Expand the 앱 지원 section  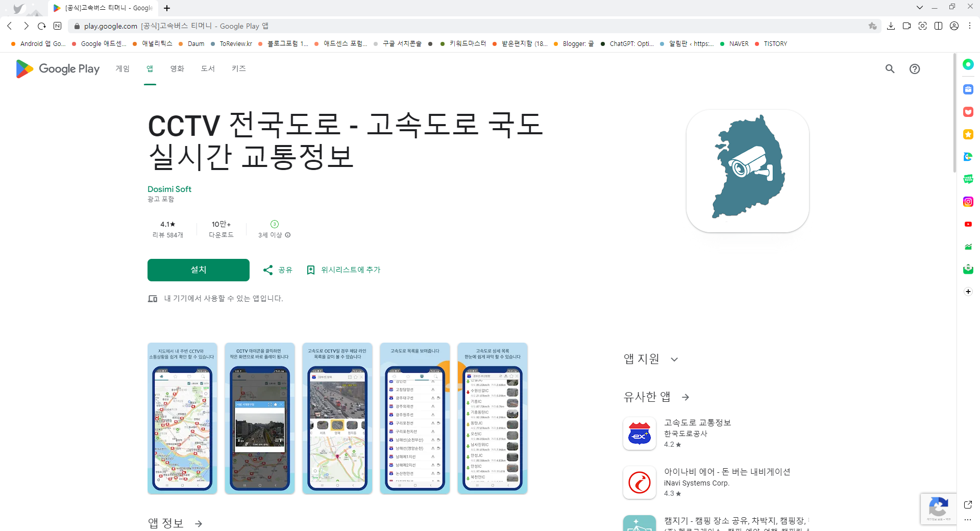pyautogui.click(x=674, y=359)
